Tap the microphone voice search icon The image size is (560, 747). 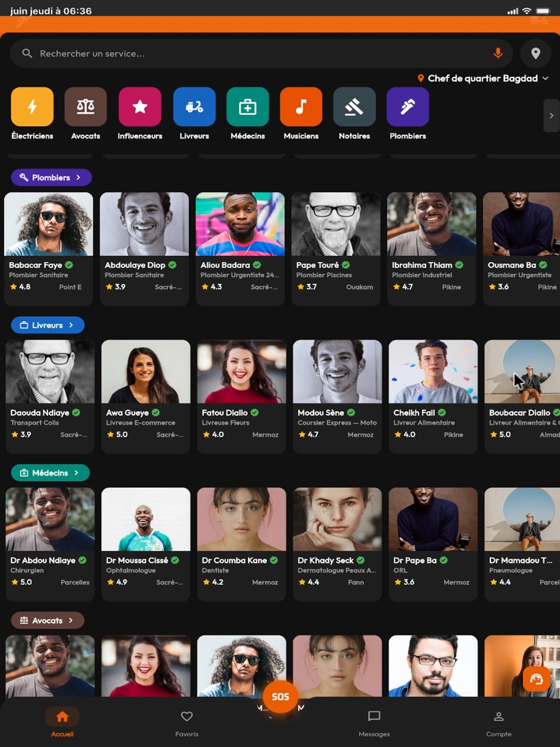(497, 53)
